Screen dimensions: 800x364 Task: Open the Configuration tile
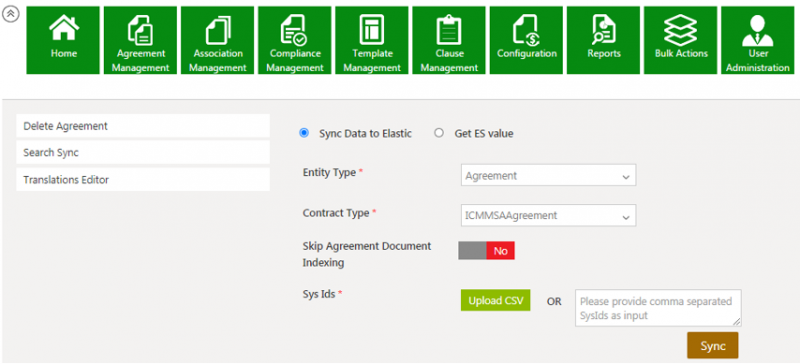[x=526, y=40]
